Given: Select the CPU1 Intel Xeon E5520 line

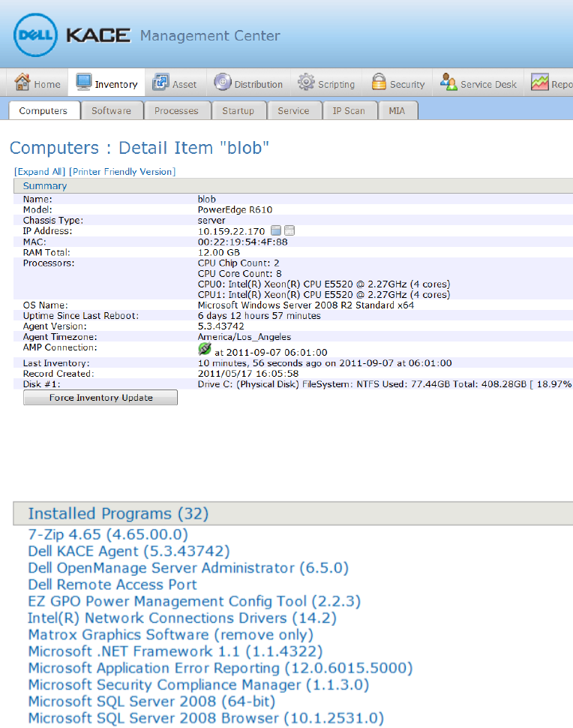Looking at the screenshot, I should 324,295.
